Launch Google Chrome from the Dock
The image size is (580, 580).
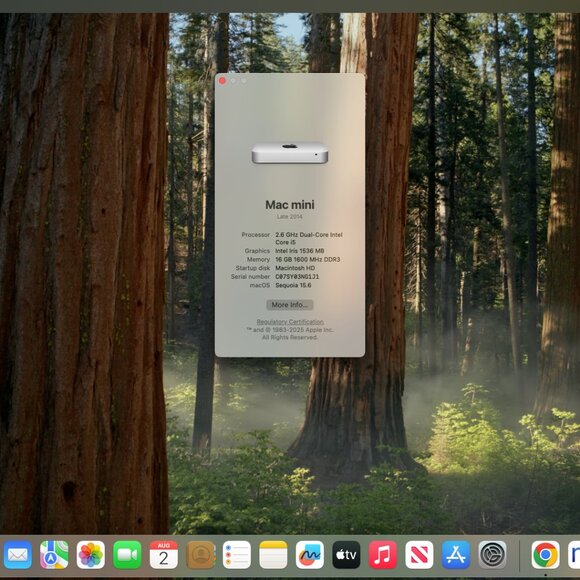(546, 554)
